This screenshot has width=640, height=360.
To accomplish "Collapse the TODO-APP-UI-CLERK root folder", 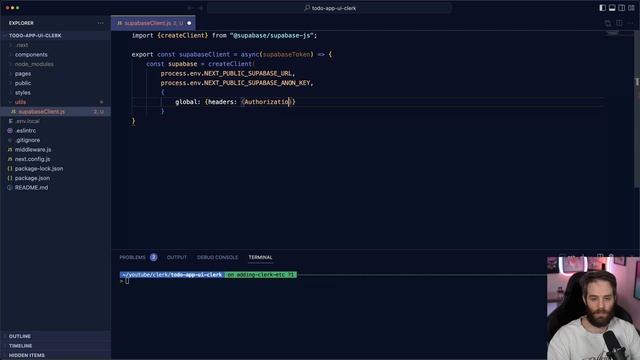I will tap(35, 36).
